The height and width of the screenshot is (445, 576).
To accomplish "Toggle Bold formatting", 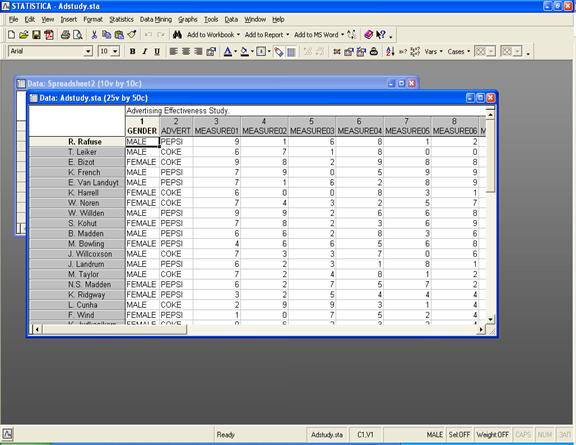I will (133, 51).
